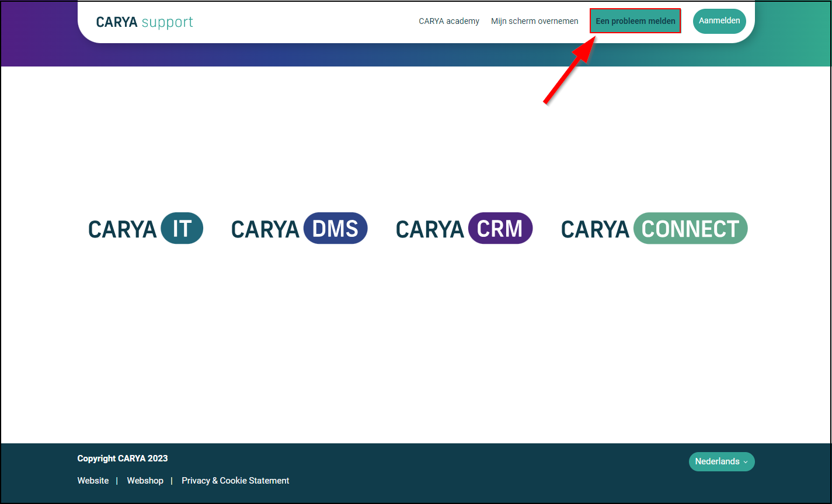This screenshot has width=832, height=504.
Task: Open the CARYA DMS product logo
Action: click(300, 228)
